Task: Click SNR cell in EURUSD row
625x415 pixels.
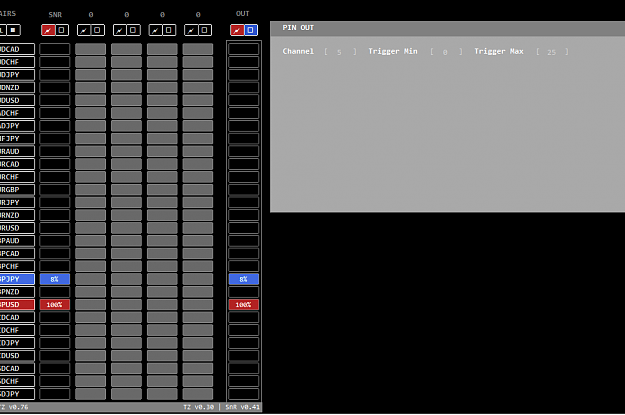Action: coord(55,228)
